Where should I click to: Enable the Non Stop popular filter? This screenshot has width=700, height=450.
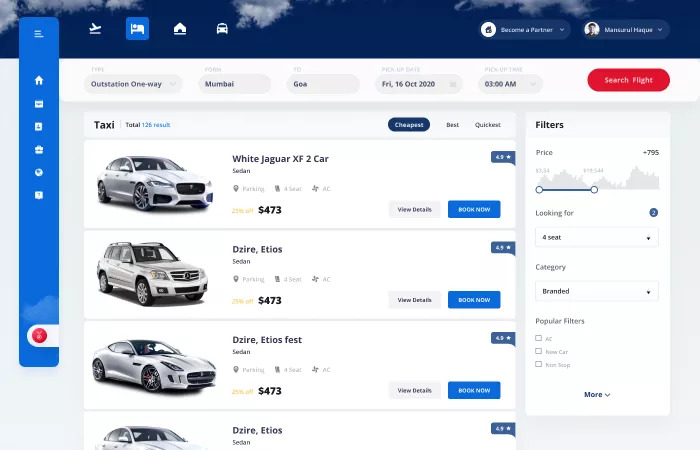click(x=538, y=364)
